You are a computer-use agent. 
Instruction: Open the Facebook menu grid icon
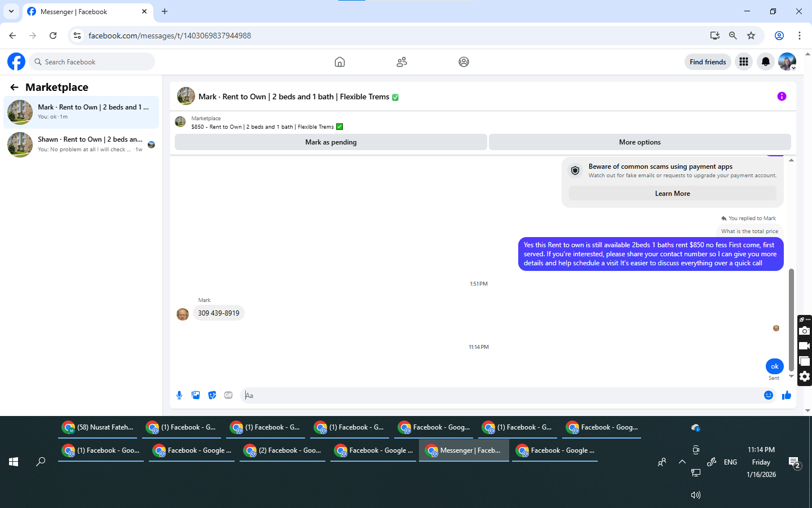pos(744,62)
